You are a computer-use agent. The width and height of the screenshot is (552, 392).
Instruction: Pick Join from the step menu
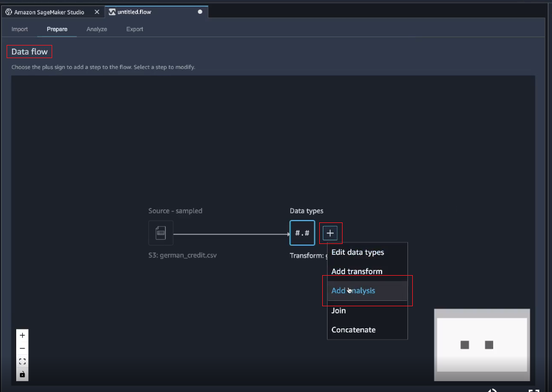click(338, 310)
